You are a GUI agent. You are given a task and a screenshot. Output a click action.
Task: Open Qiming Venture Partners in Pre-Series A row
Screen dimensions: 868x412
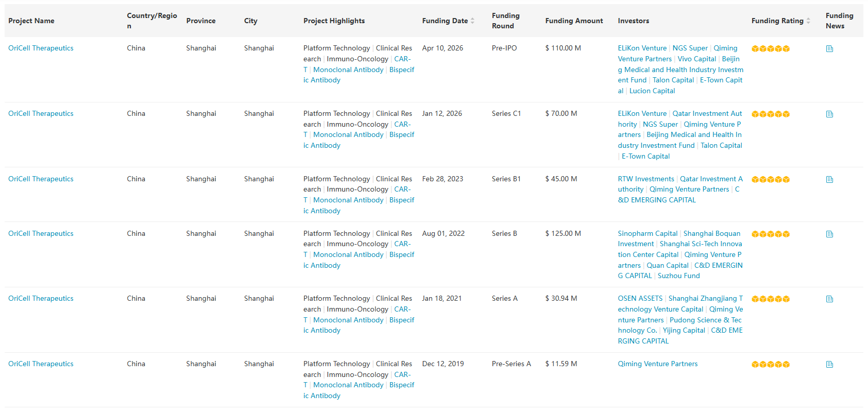coord(658,364)
